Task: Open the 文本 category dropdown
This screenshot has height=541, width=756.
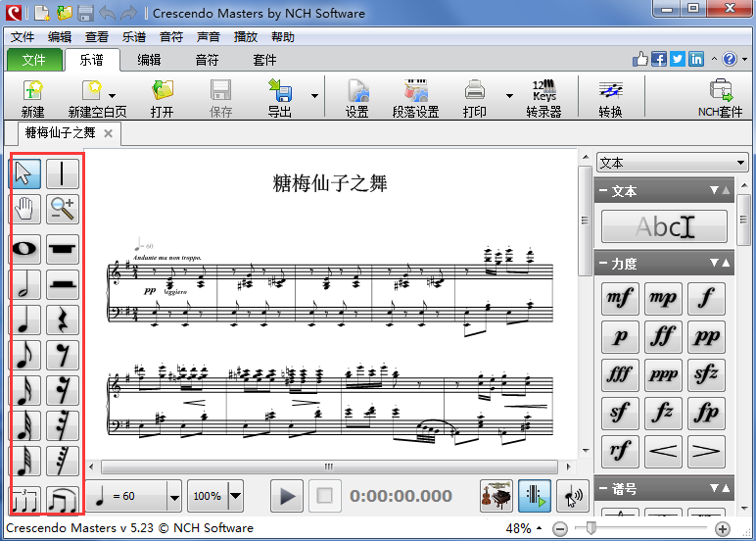Action: click(672, 163)
